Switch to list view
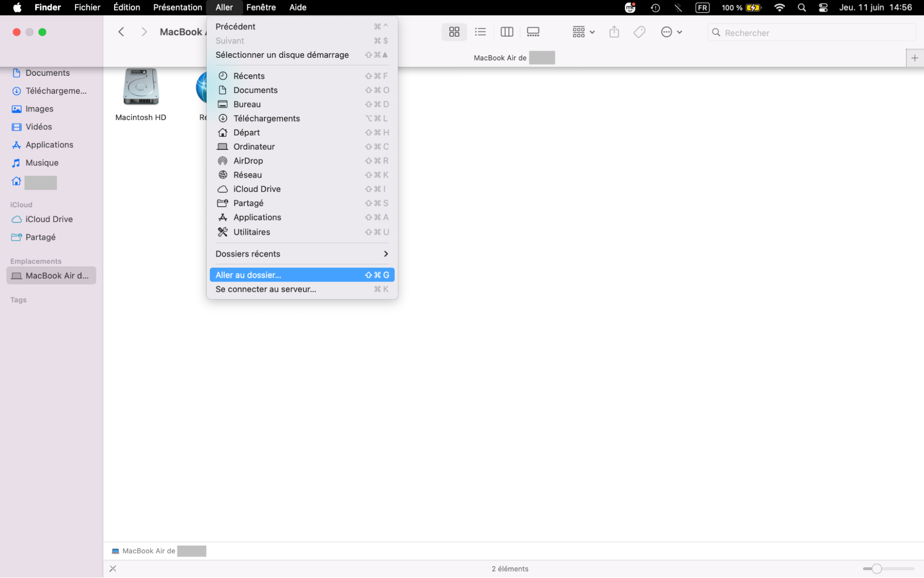The height and width of the screenshot is (578, 924). click(x=480, y=32)
